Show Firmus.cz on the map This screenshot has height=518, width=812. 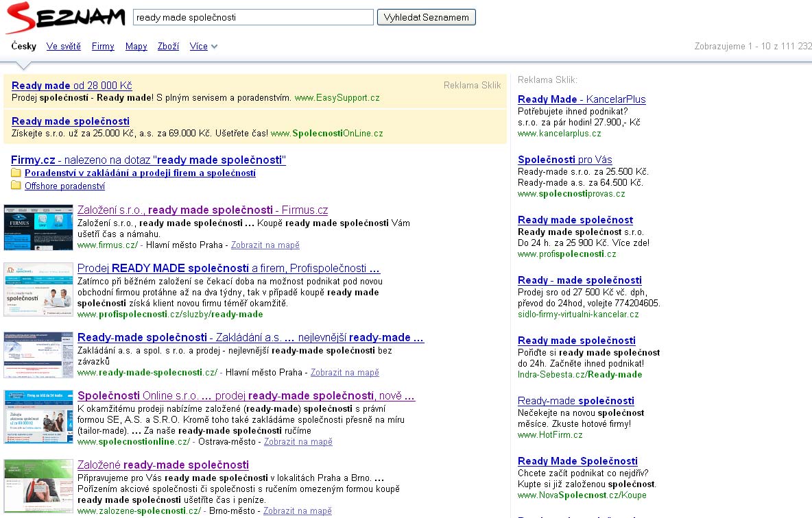pos(265,245)
